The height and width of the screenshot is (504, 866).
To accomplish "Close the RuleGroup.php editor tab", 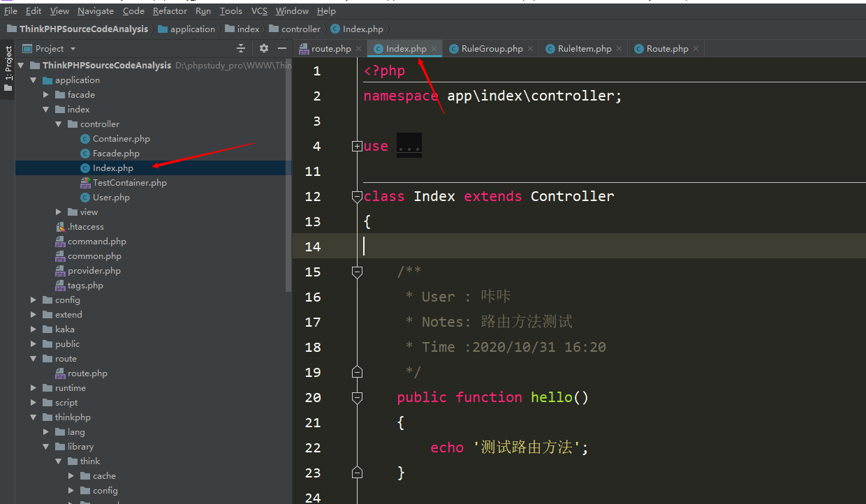I will (x=530, y=49).
